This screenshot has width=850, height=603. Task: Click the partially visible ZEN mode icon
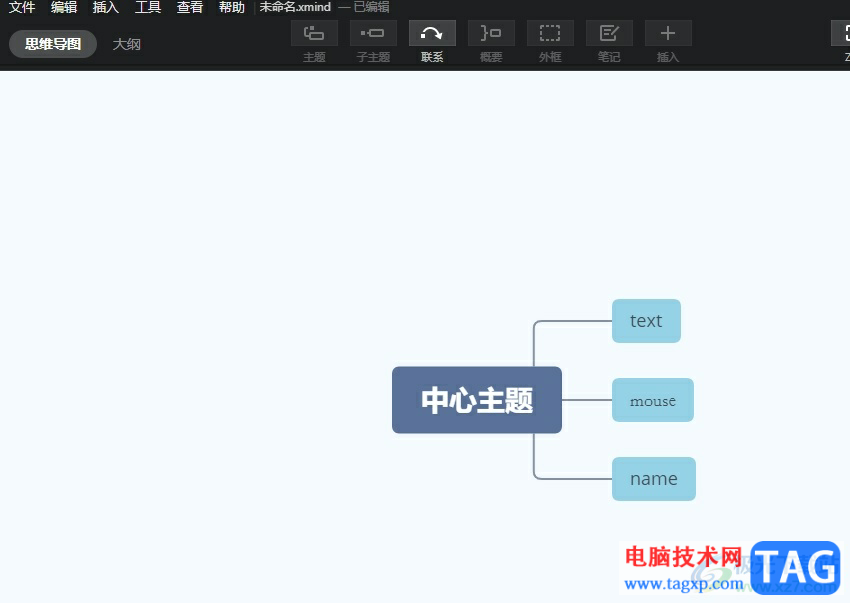point(842,33)
